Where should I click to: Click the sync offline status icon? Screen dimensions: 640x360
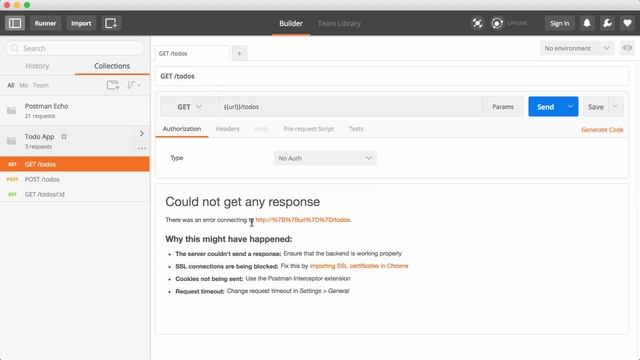[497, 23]
